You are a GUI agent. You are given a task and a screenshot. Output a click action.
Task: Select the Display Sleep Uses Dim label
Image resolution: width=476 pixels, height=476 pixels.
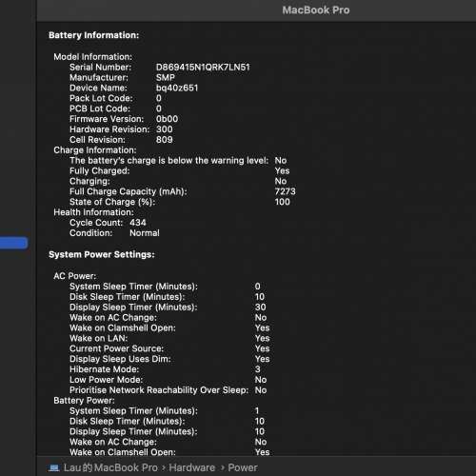[120, 359]
